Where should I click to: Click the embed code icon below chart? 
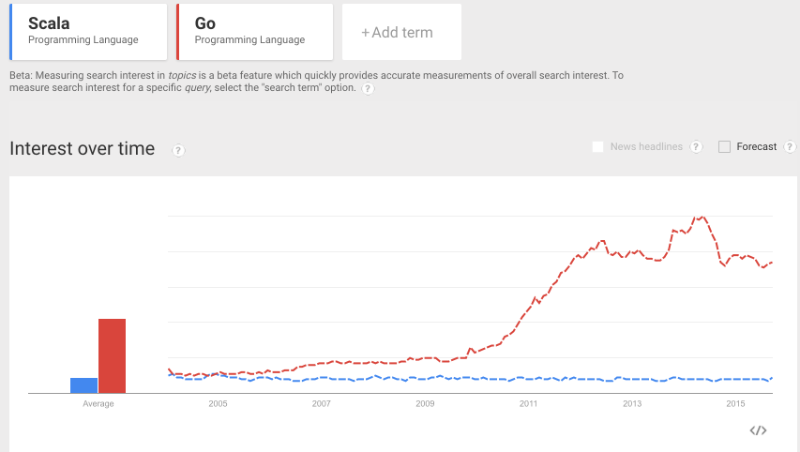pos(758,430)
